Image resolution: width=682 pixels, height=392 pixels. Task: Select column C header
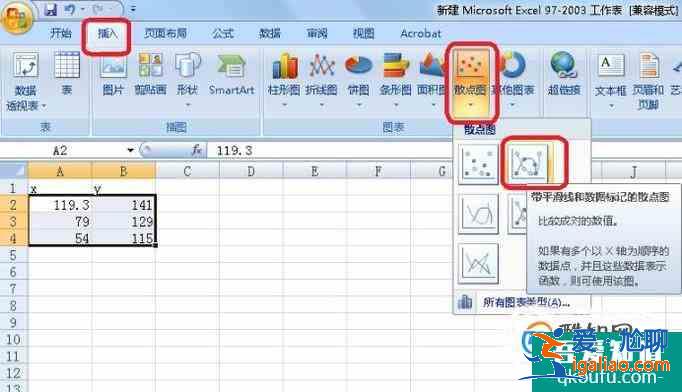187,171
